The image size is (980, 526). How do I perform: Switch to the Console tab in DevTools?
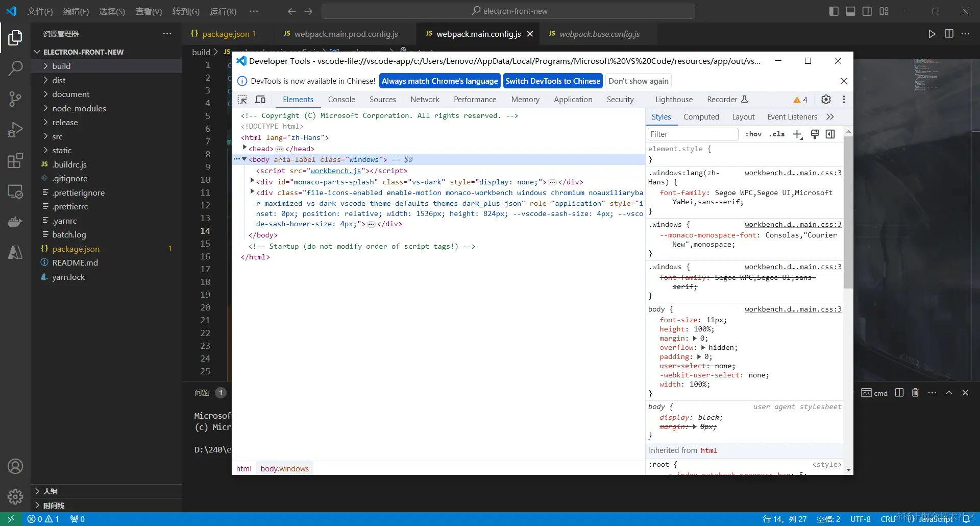click(x=341, y=100)
